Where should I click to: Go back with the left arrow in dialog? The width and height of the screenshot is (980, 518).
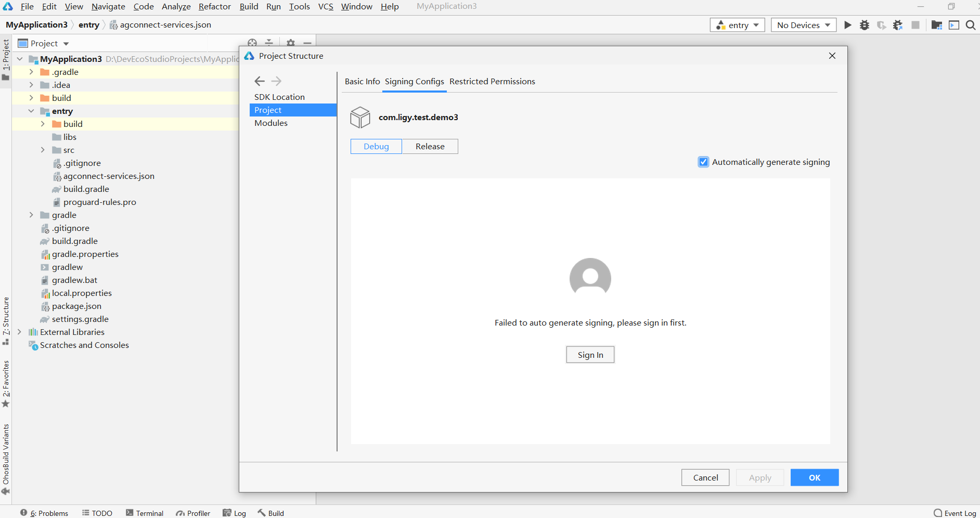coord(260,81)
